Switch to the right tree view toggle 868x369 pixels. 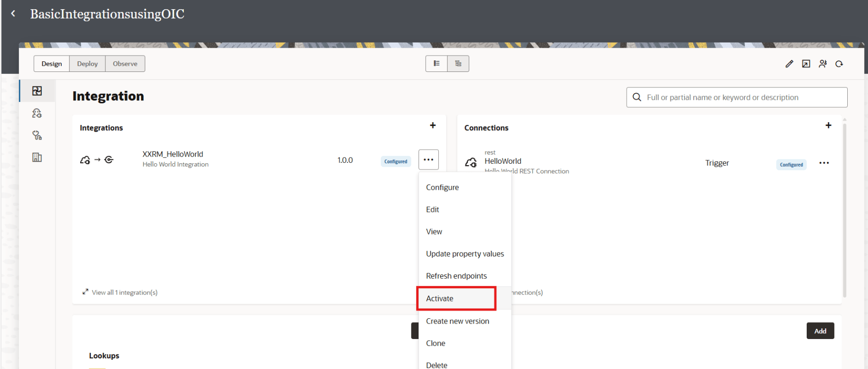[x=458, y=64]
